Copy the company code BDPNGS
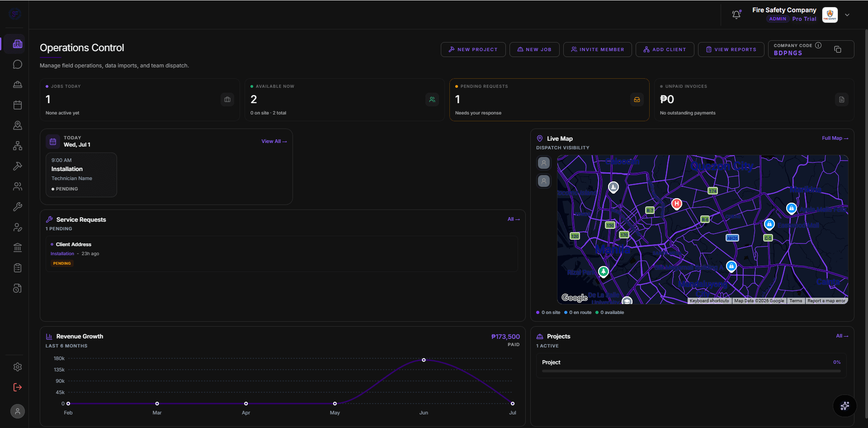Screen dimensions: 868x428 [x=838, y=49]
